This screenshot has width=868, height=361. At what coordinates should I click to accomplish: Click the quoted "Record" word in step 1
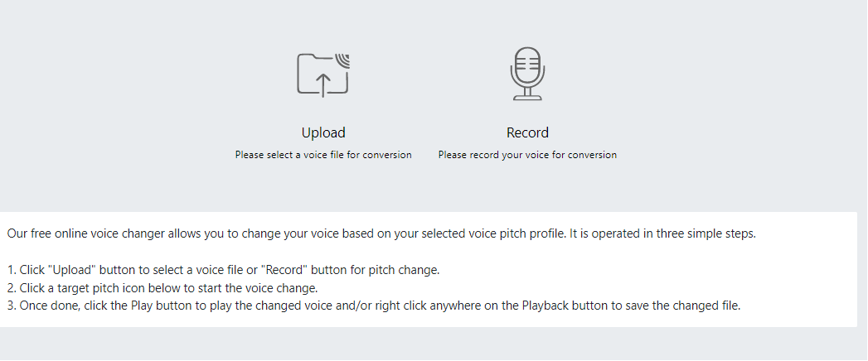[x=284, y=270]
